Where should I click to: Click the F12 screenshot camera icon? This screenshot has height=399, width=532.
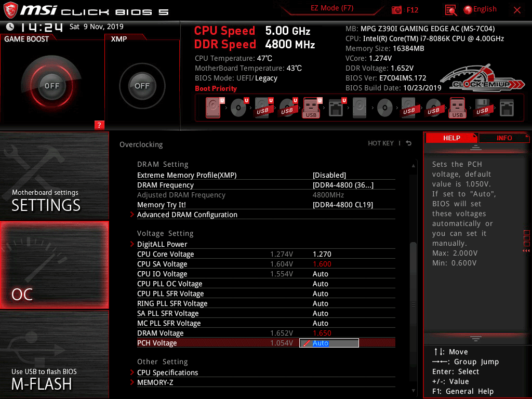(397, 10)
